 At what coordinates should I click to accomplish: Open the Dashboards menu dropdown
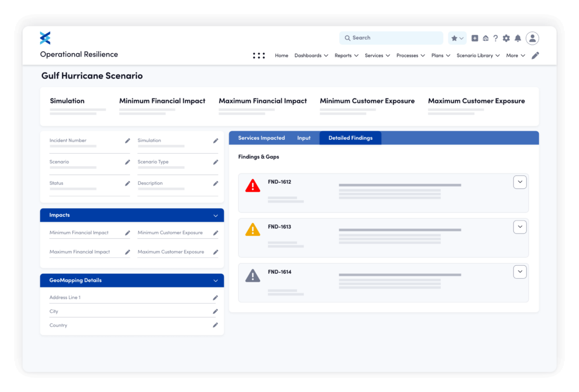point(312,55)
